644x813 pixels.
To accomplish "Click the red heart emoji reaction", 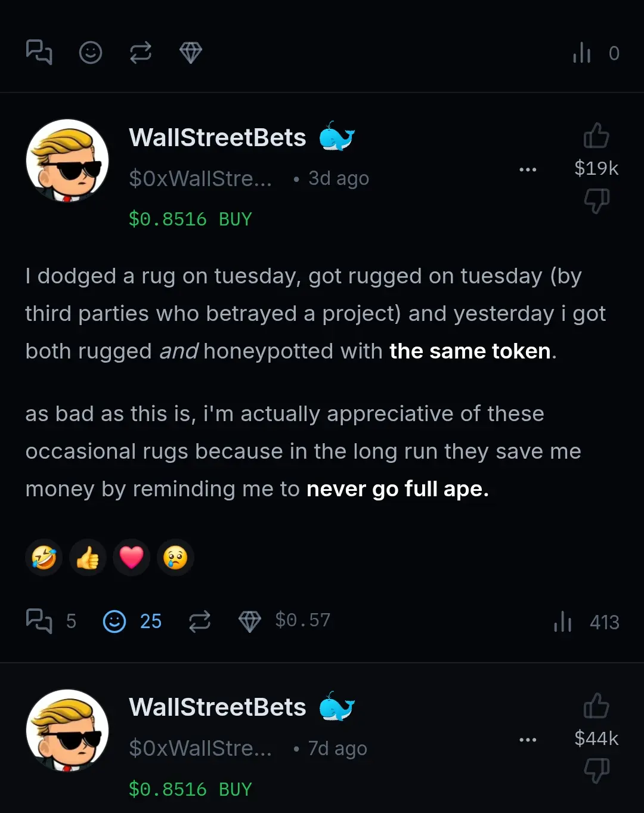I will click(131, 558).
